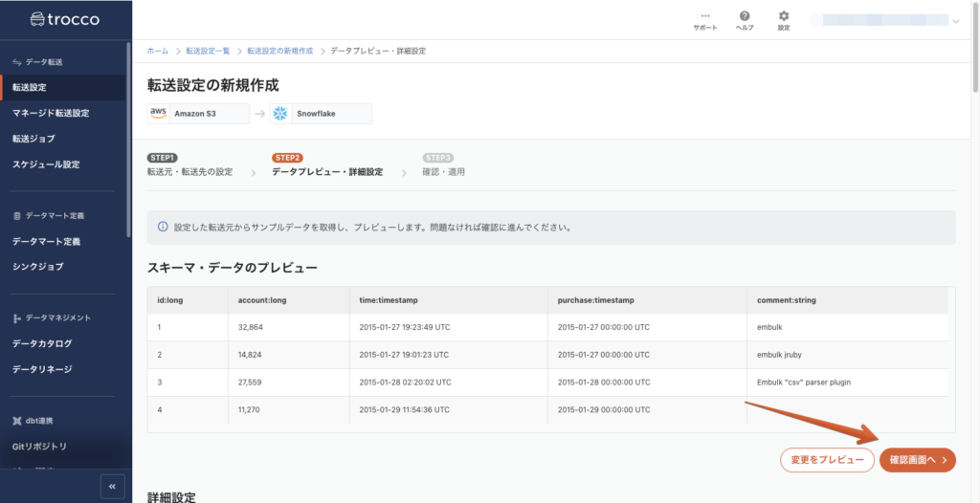Follow the 転送設定一覧 breadcrumb link
The width and height of the screenshot is (980, 503).
tap(208, 50)
